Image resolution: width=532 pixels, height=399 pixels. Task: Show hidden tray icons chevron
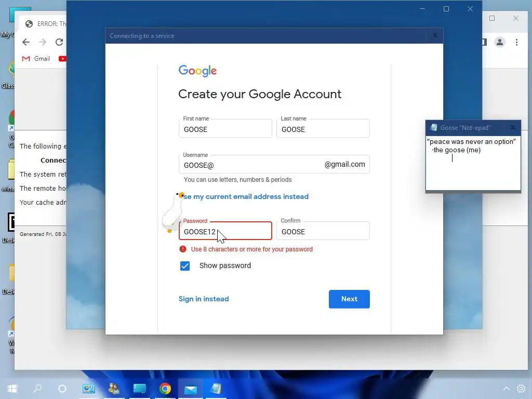click(506, 389)
